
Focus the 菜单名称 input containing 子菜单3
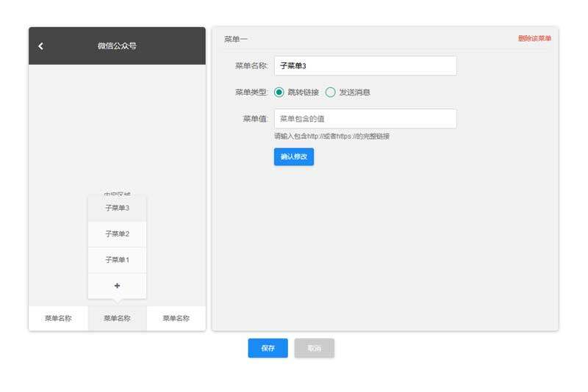[365, 66]
